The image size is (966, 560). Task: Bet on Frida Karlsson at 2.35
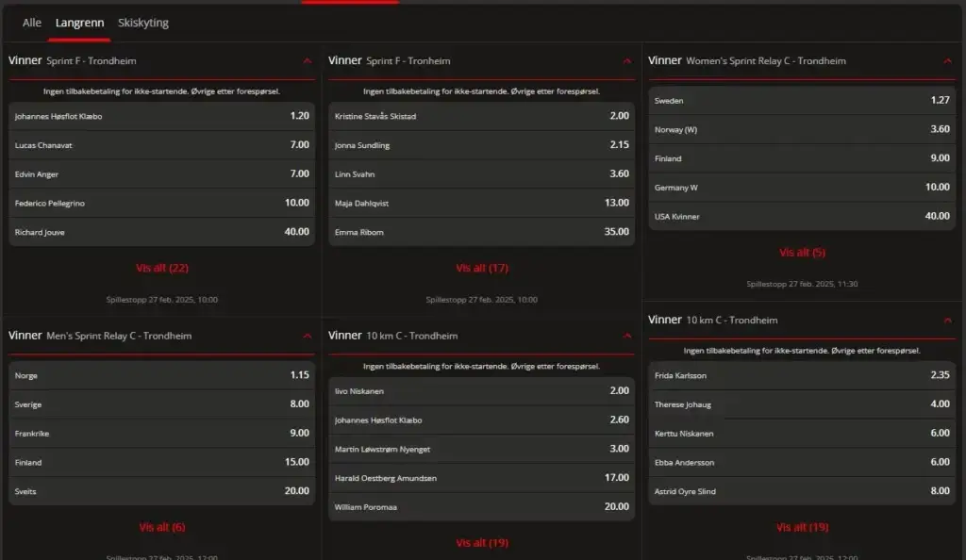[802, 375]
